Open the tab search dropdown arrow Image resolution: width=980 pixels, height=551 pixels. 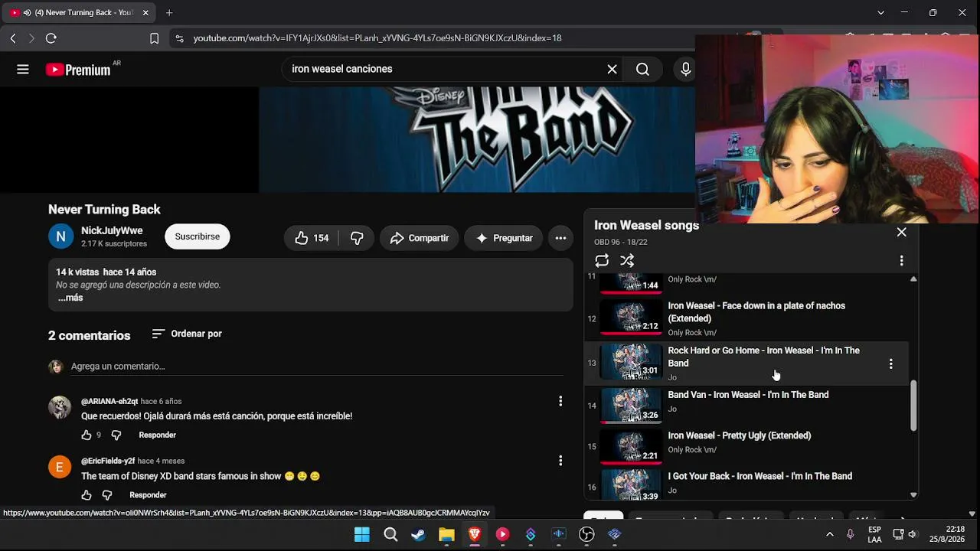click(x=880, y=12)
